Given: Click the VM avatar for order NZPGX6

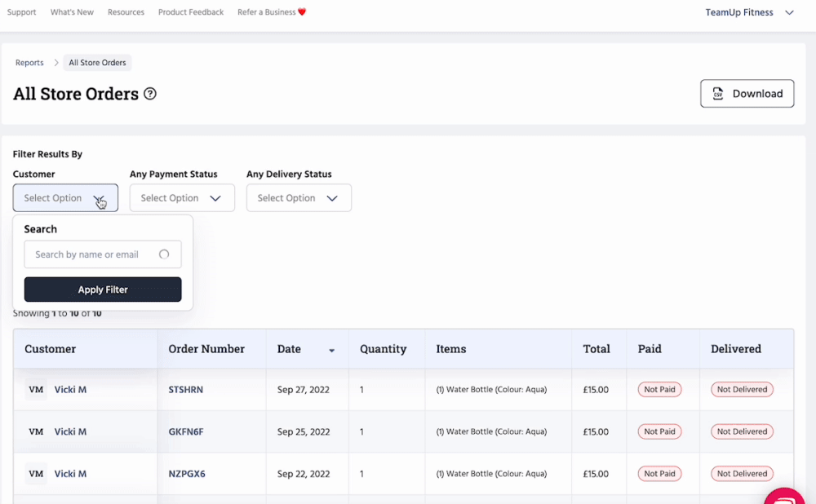Looking at the screenshot, I should pyautogui.click(x=36, y=474).
